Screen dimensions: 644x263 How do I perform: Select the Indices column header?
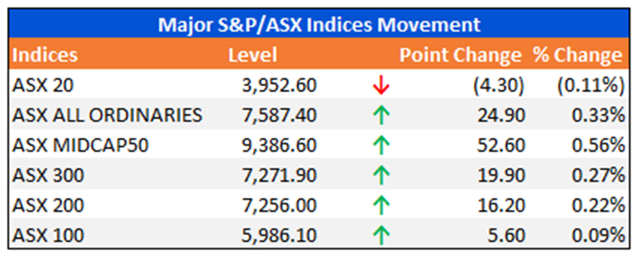[44, 55]
